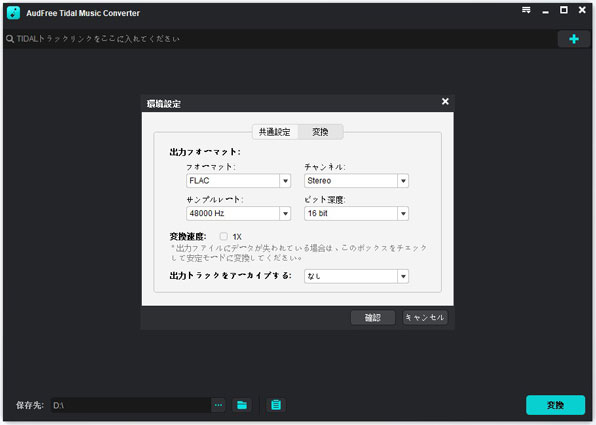Open the menu icon in title bar
The image size is (596, 425).
[526, 10]
